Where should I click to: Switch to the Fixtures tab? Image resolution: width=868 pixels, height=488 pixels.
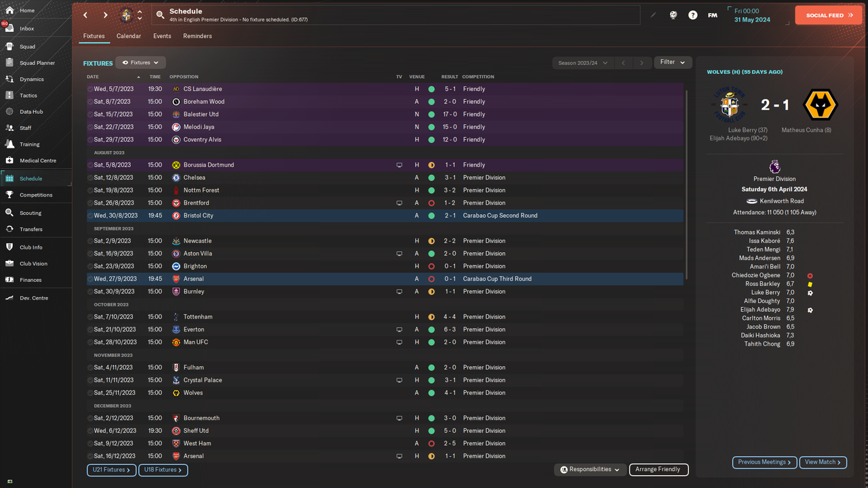(x=94, y=36)
